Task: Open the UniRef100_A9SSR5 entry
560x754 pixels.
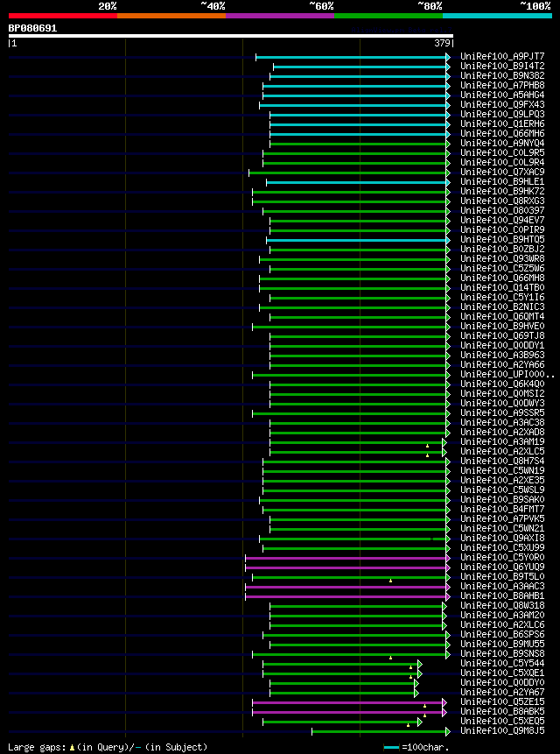Action: coord(502,413)
